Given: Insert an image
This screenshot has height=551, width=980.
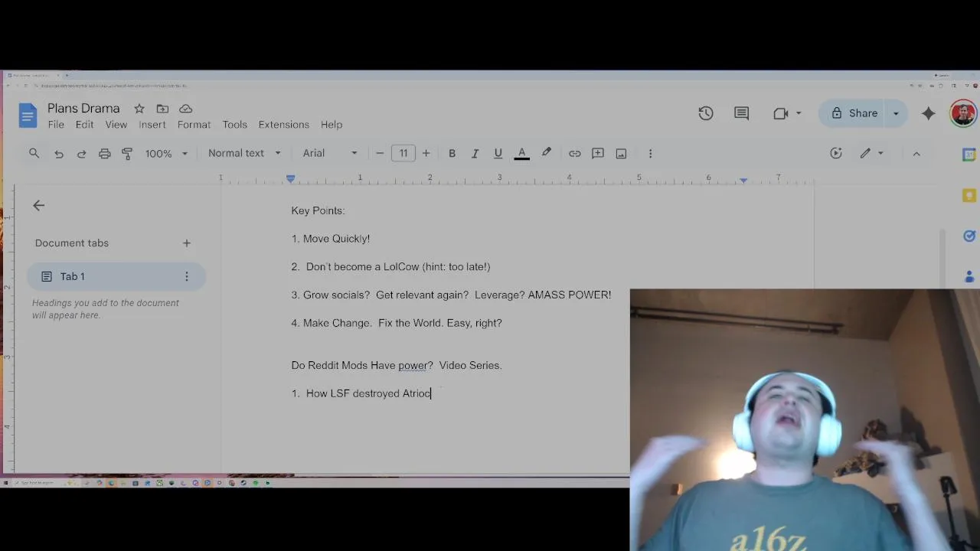Looking at the screenshot, I should click(x=622, y=154).
